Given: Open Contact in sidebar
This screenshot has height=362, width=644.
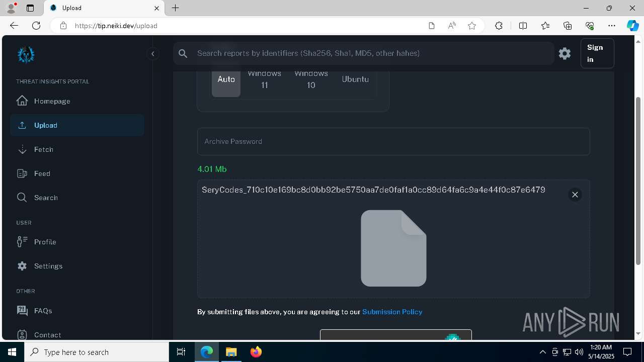Looking at the screenshot, I should click(77, 335).
